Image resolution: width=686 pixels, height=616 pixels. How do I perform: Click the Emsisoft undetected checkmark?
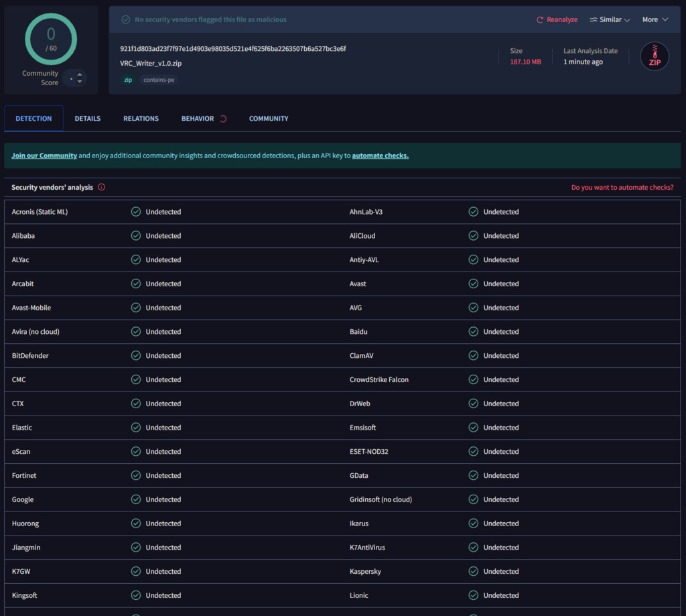click(x=474, y=427)
